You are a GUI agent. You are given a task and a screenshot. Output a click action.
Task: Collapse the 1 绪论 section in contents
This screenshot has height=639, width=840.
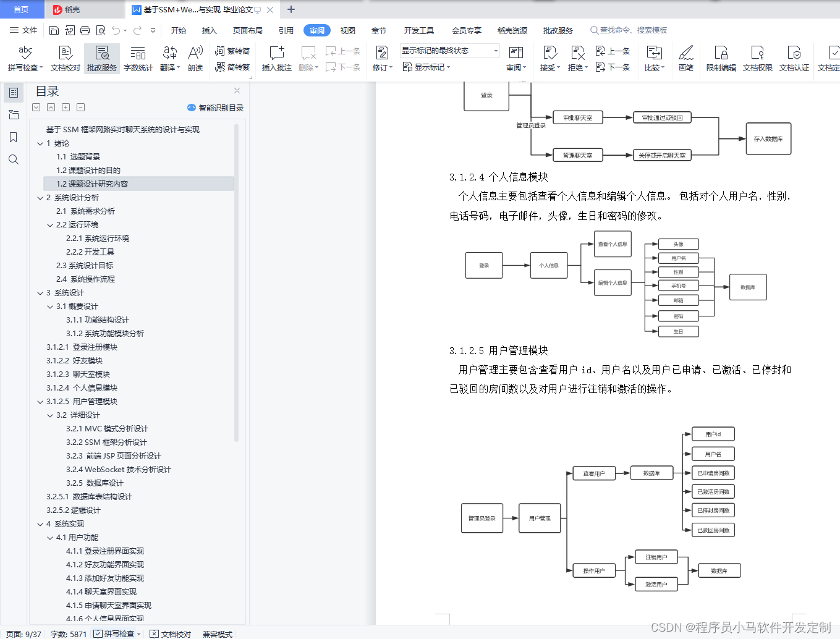point(40,143)
